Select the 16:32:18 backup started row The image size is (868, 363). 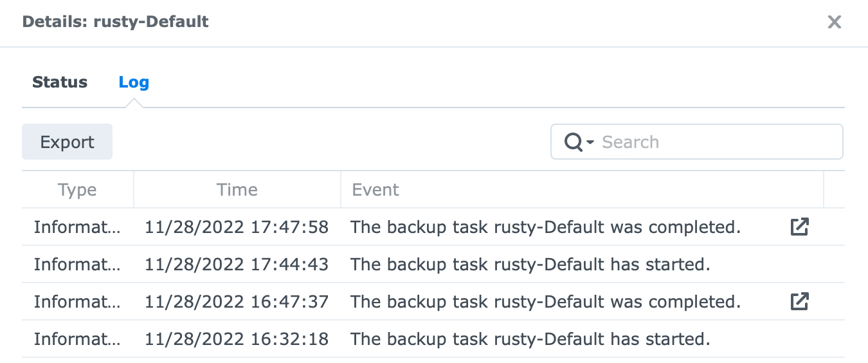pyautogui.click(x=433, y=339)
